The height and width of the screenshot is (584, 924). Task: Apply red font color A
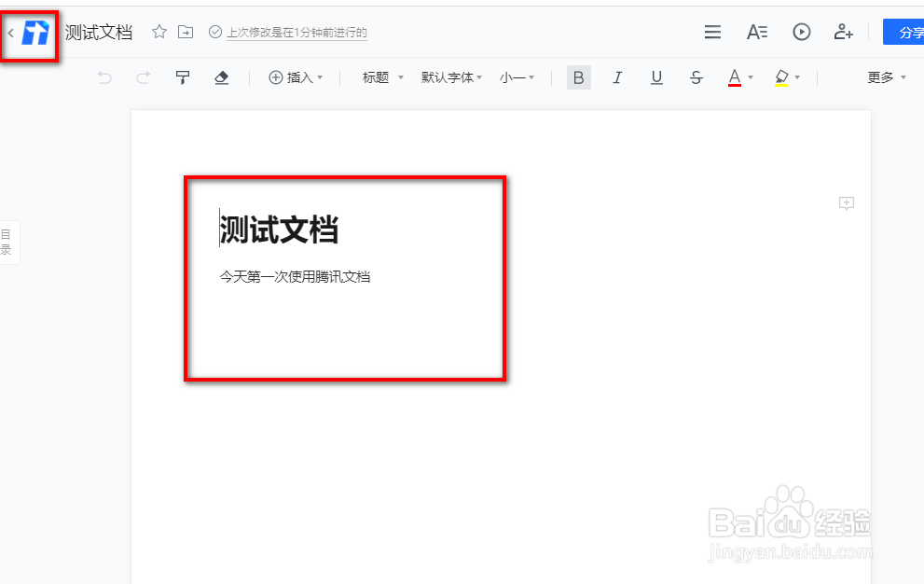(734, 77)
